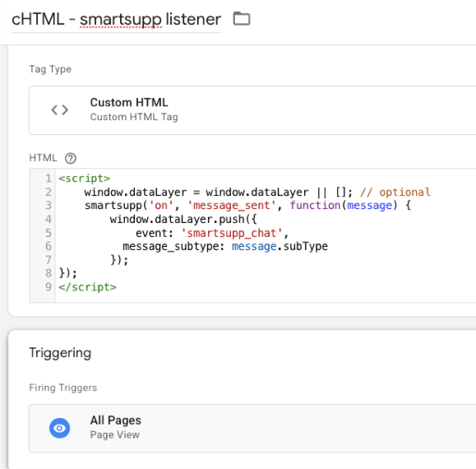Click the 'Triggering' section heading
The width and height of the screenshot is (476, 469).
pyautogui.click(x=60, y=353)
